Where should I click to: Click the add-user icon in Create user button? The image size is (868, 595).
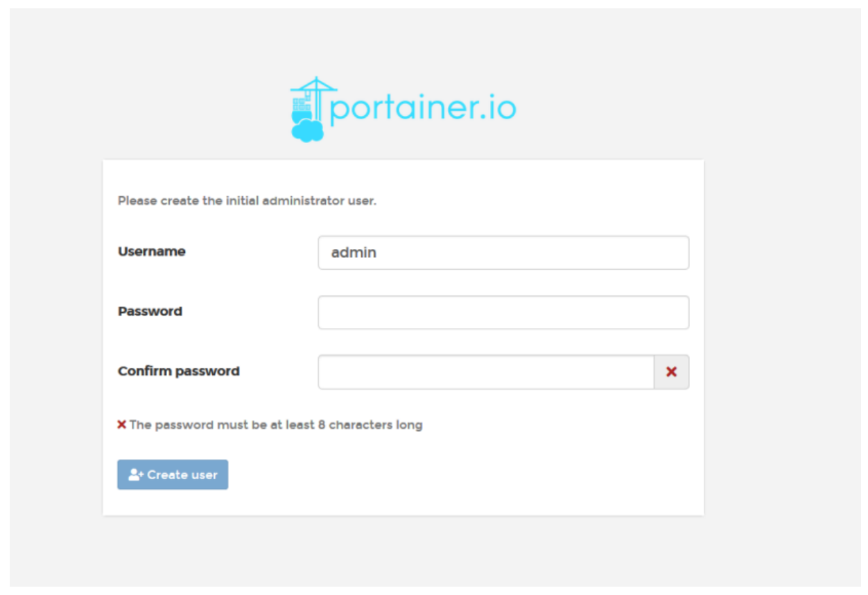coord(136,475)
